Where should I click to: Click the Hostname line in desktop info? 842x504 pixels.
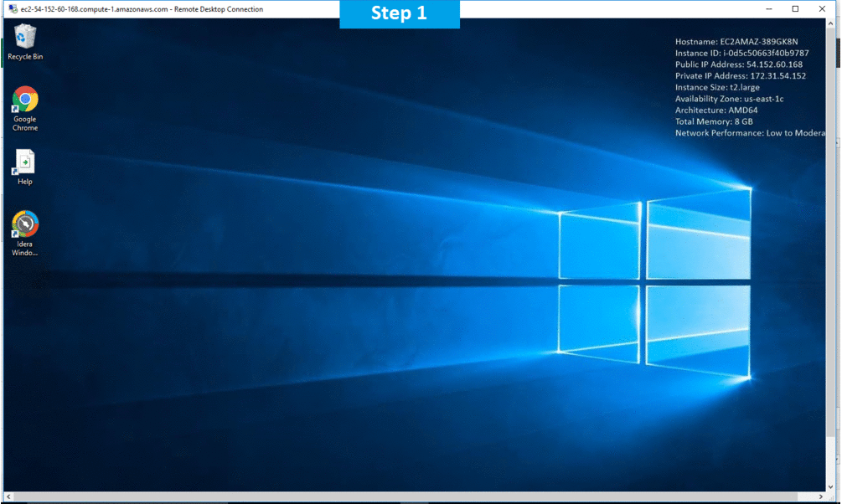(x=736, y=42)
